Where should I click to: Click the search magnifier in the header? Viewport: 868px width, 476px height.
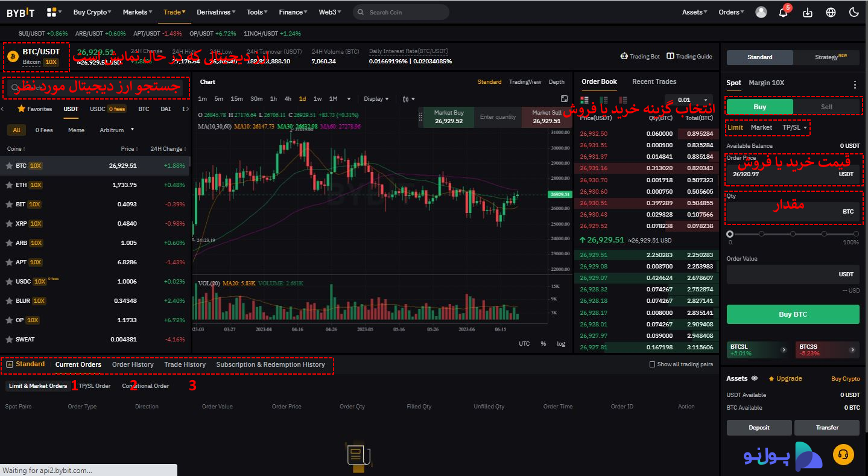pyautogui.click(x=361, y=12)
